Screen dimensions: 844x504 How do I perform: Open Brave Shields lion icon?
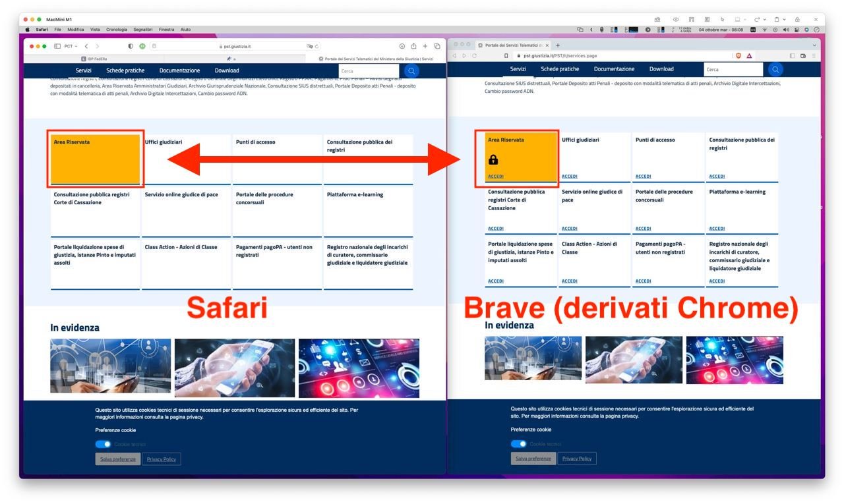(x=738, y=56)
